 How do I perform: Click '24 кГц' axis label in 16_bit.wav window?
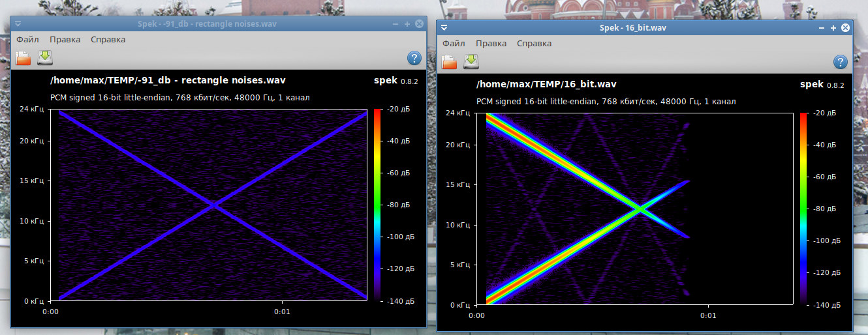457,113
